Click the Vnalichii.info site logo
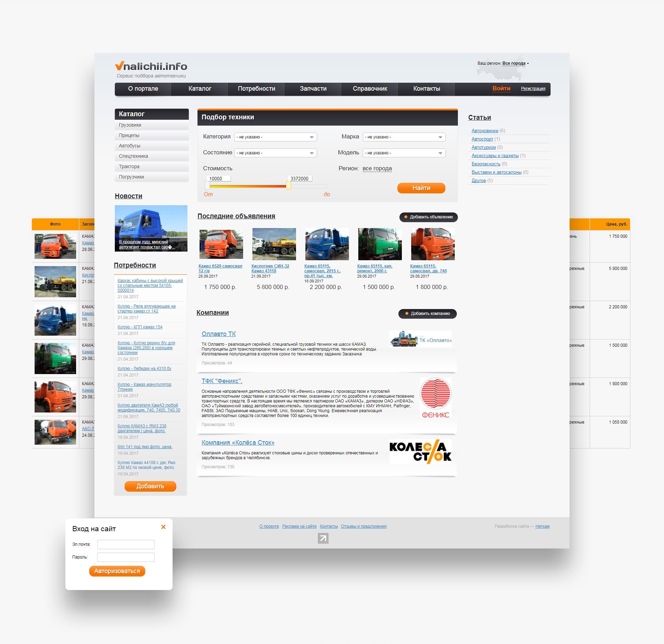 151,66
